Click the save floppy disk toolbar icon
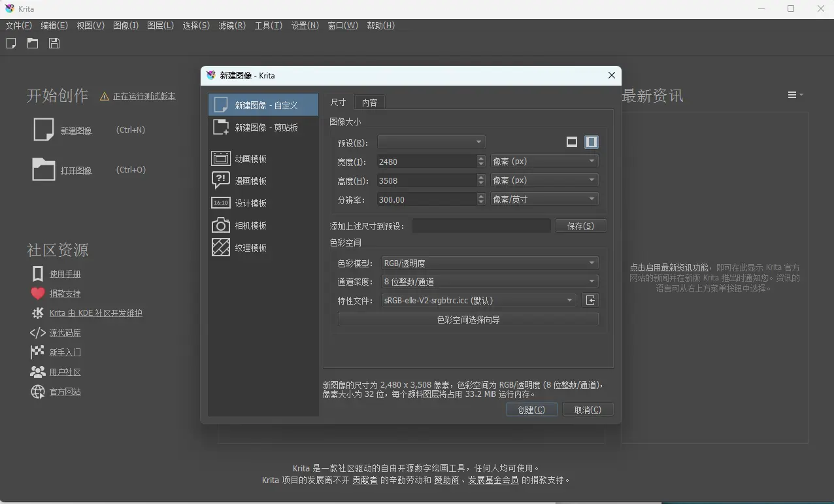This screenshot has height=504, width=834. 54,43
